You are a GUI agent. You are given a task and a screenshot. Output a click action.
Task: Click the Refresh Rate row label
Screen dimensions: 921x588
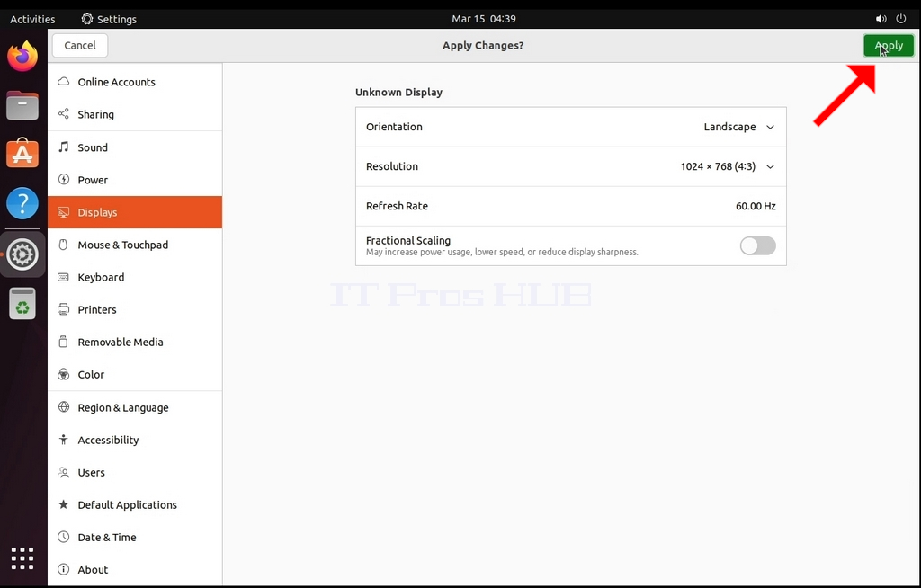[x=397, y=206]
